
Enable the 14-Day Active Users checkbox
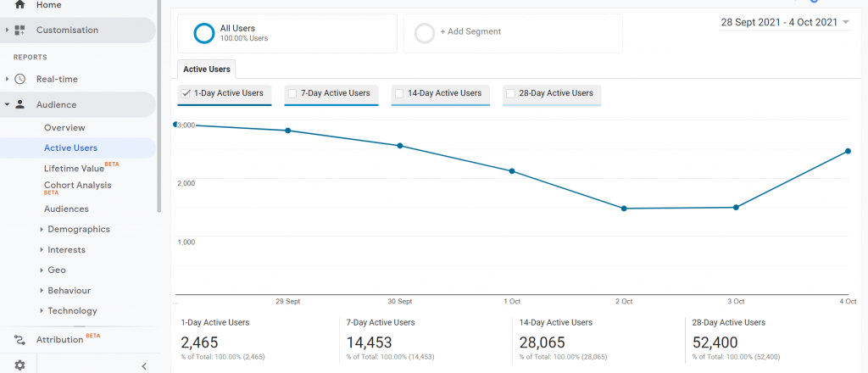pos(399,93)
